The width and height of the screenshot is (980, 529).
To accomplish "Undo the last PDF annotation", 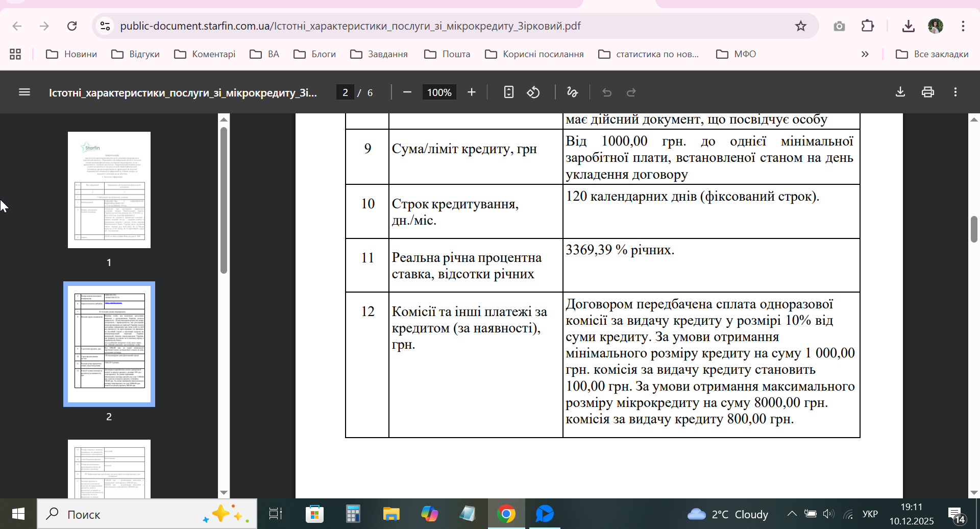I will click(x=607, y=92).
